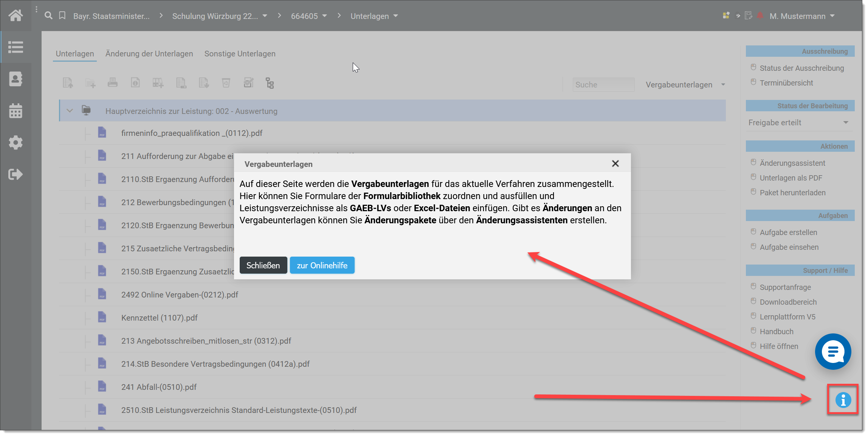The image size is (868, 436).
Task: Select 213 Angebotsschreiben_mitlosen_str (0312).pdf row
Action: [392, 341]
